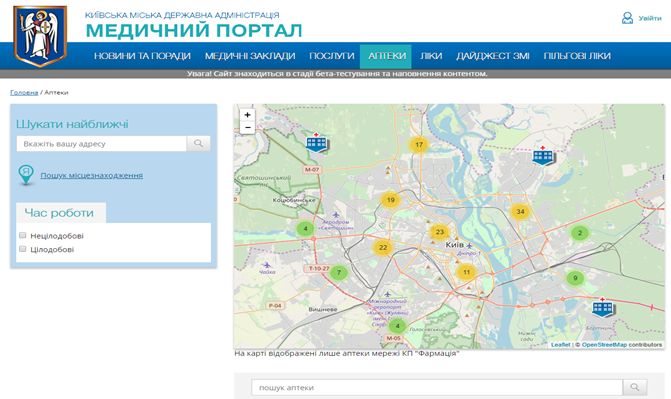
Task: Click the Пошук місцезнаходження link
Action: [92, 175]
